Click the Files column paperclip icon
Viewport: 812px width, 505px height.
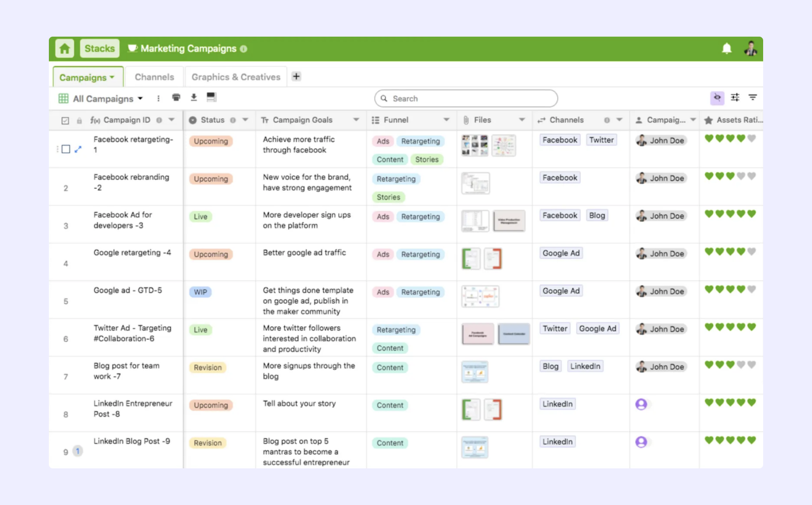[x=466, y=120]
